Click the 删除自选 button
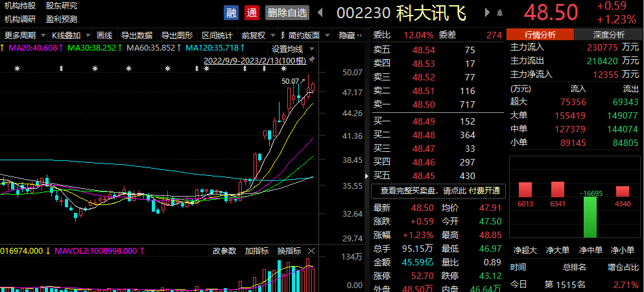 [287, 13]
